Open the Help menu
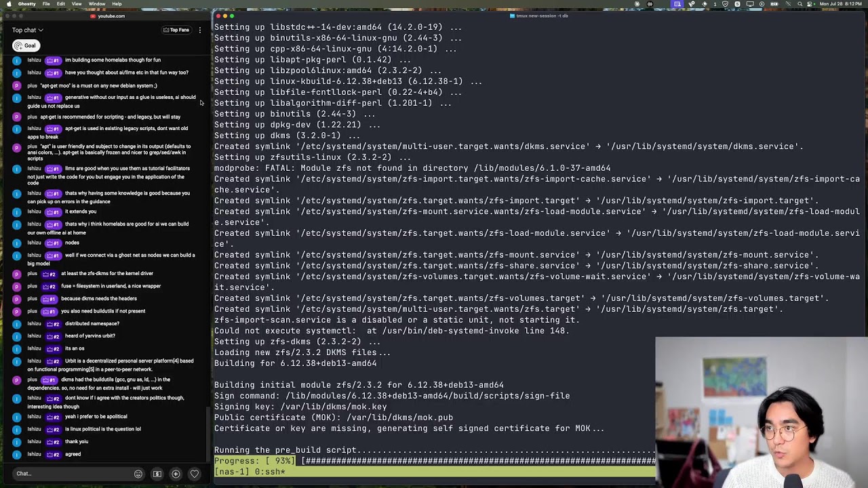 tap(117, 4)
